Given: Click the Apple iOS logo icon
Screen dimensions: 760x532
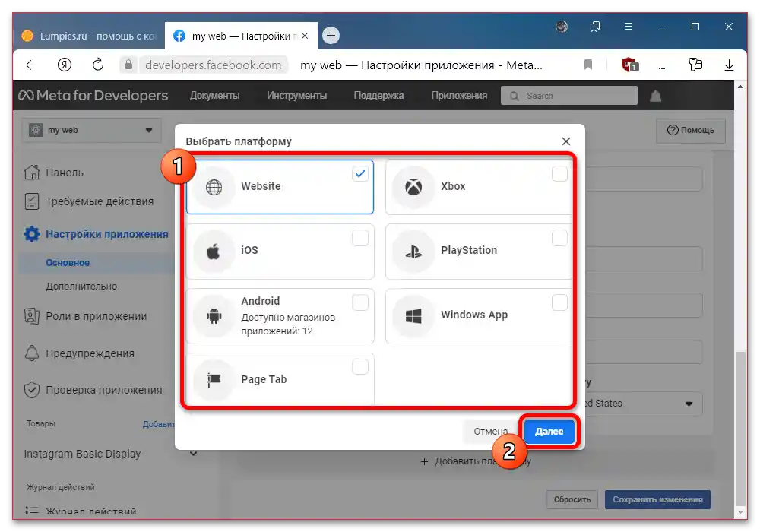Looking at the screenshot, I should click(x=214, y=252).
